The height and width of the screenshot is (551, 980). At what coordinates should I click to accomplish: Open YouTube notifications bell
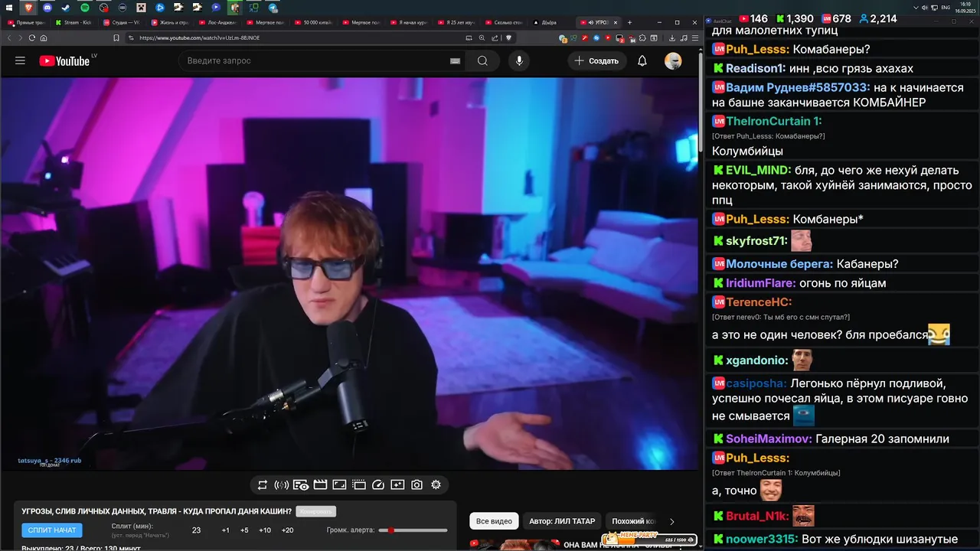642,60
